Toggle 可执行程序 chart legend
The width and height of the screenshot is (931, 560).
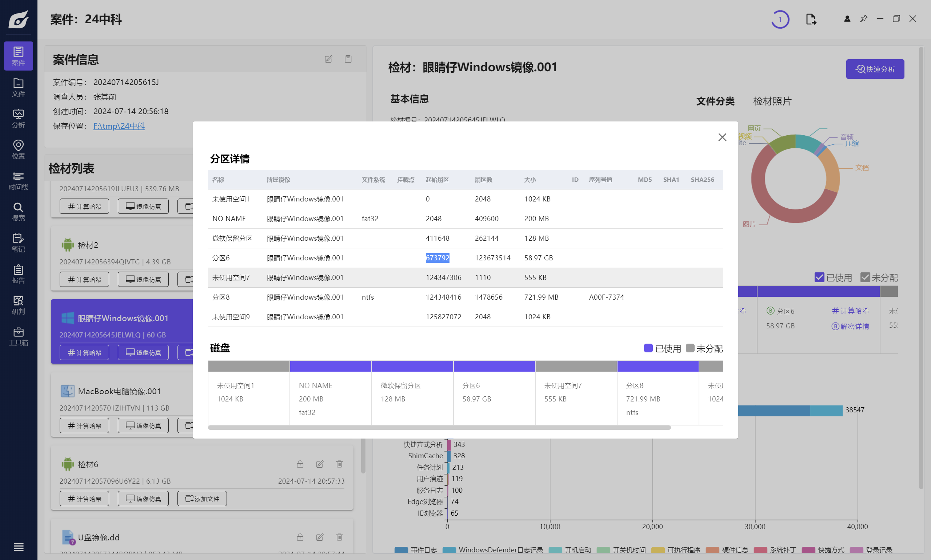[676, 550]
